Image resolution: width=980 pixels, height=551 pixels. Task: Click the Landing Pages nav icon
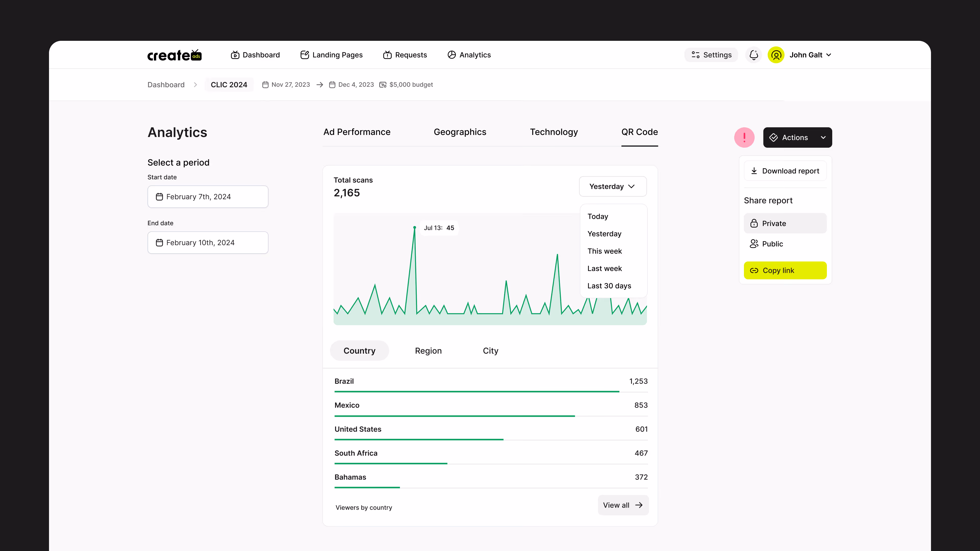(x=304, y=55)
